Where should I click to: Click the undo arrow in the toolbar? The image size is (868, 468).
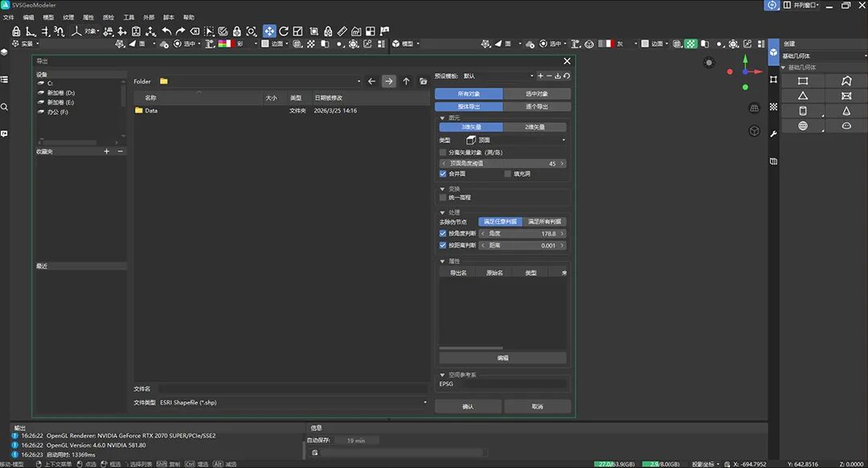pyautogui.click(x=166, y=31)
